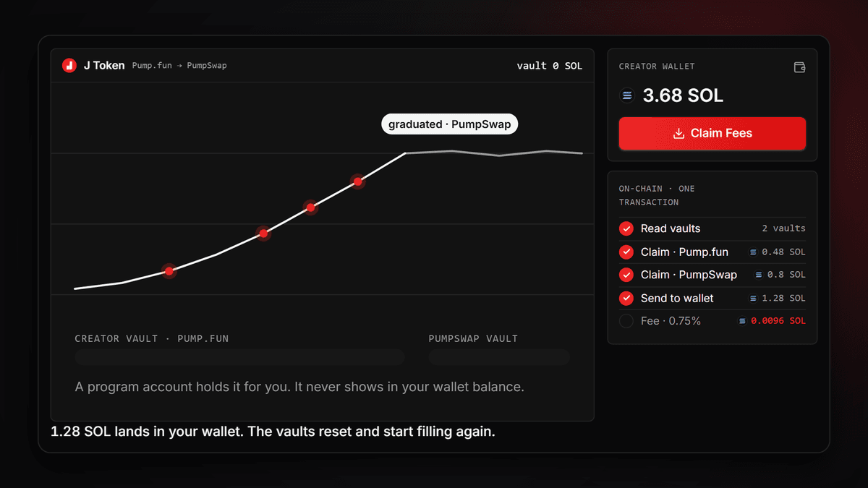Click the '0.0096 SOL' fee amount

(x=778, y=321)
